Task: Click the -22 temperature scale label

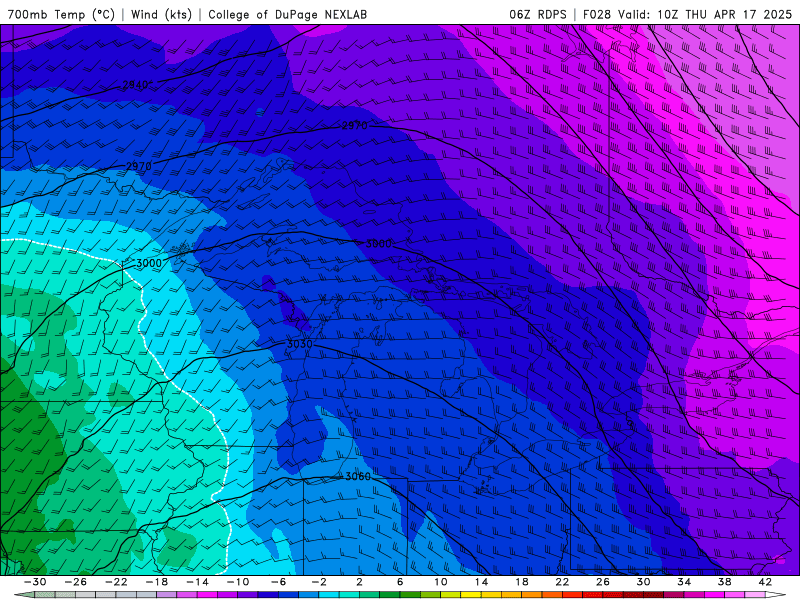Action: point(116,582)
